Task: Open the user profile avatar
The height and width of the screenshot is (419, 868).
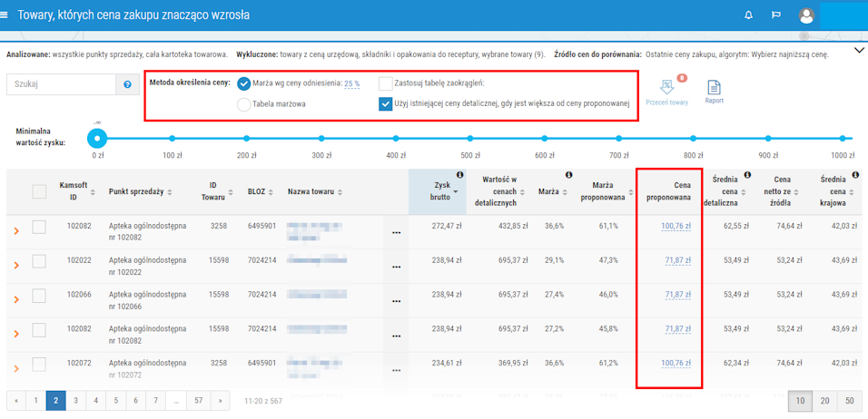Action: [805, 15]
